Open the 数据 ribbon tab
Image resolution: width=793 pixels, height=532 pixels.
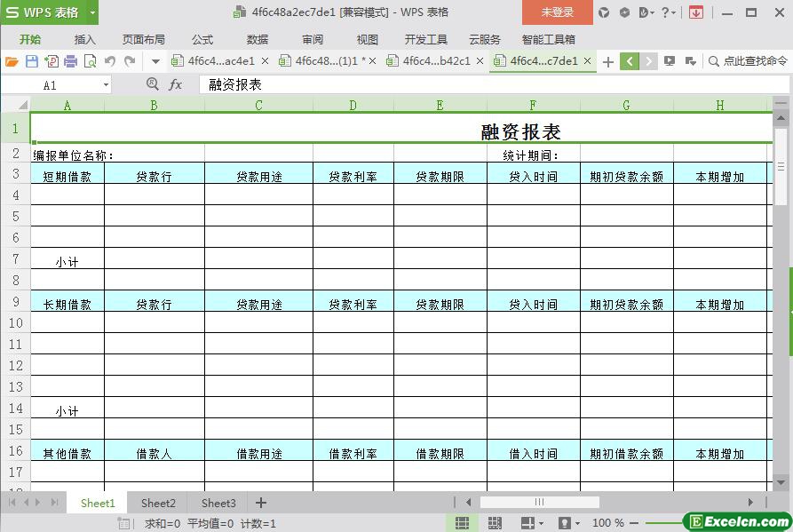pyautogui.click(x=258, y=39)
